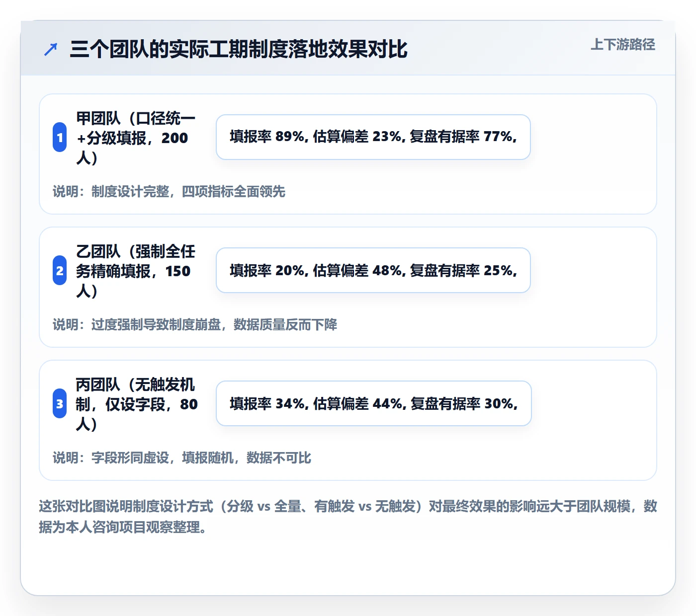
Task: Click 乙团队（强制全任务精确填报，150人）heading
Action: pyautogui.click(x=136, y=271)
